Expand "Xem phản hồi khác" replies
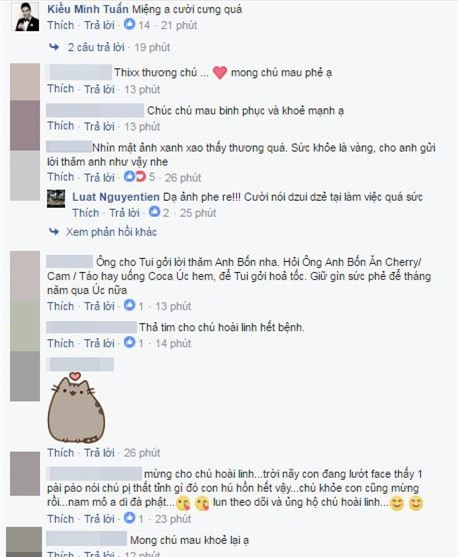 click(111, 232)
